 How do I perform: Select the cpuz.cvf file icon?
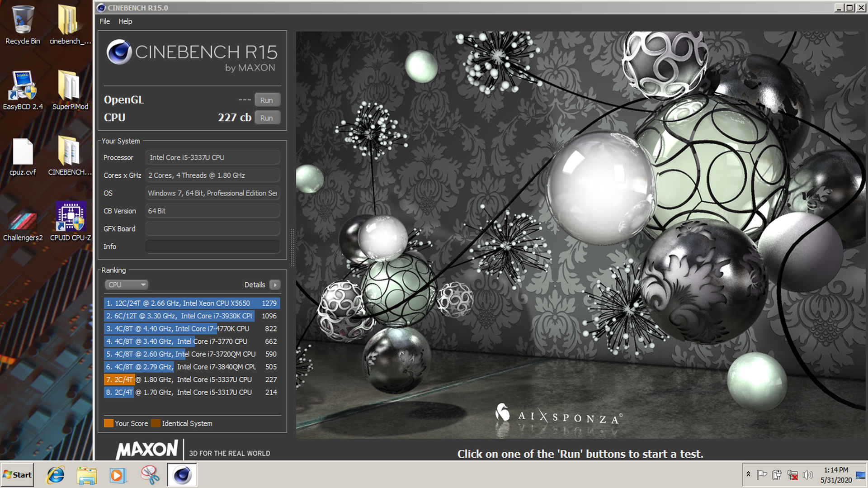point(23,156)
